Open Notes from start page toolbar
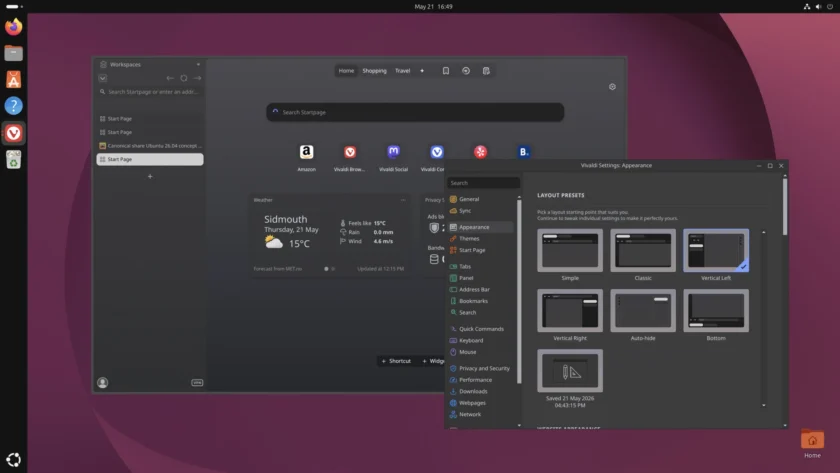 [x=486, y=71]
